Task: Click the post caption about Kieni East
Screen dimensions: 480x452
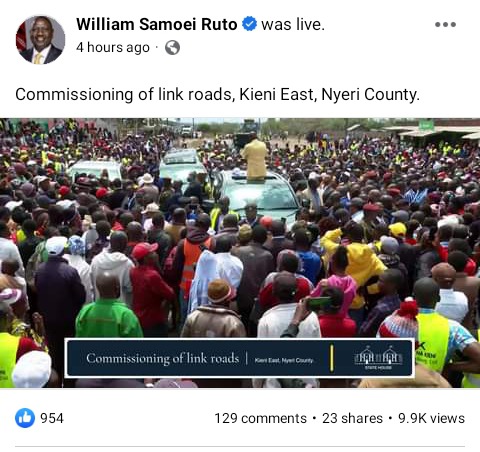Action: [217, 94]
